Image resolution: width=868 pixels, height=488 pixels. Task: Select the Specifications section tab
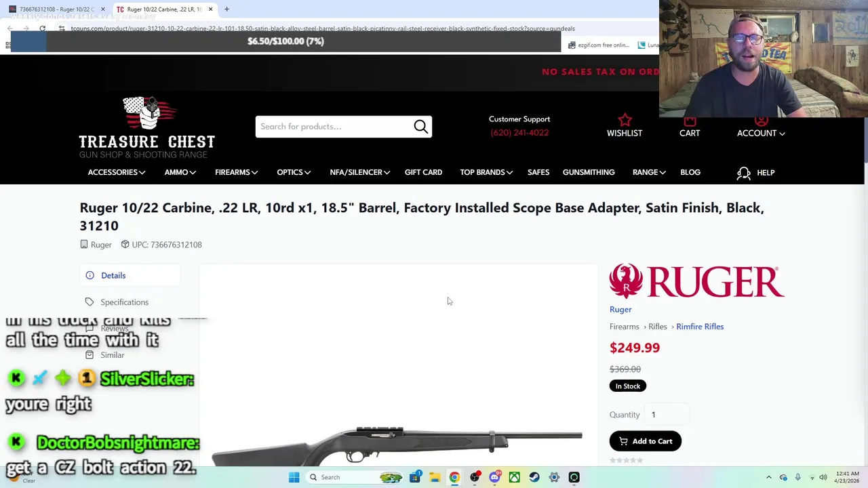[124, 302]
